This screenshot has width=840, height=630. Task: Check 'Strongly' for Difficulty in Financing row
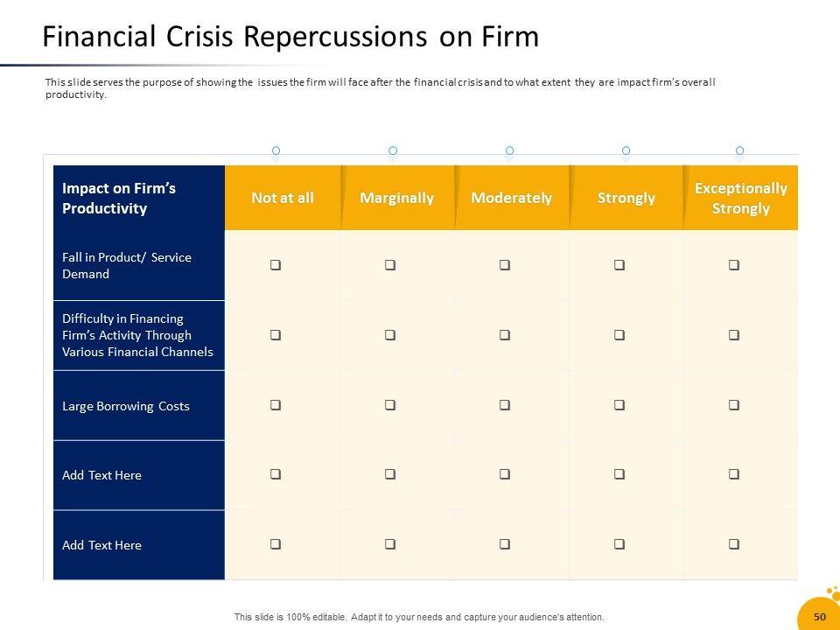(619, 334)
